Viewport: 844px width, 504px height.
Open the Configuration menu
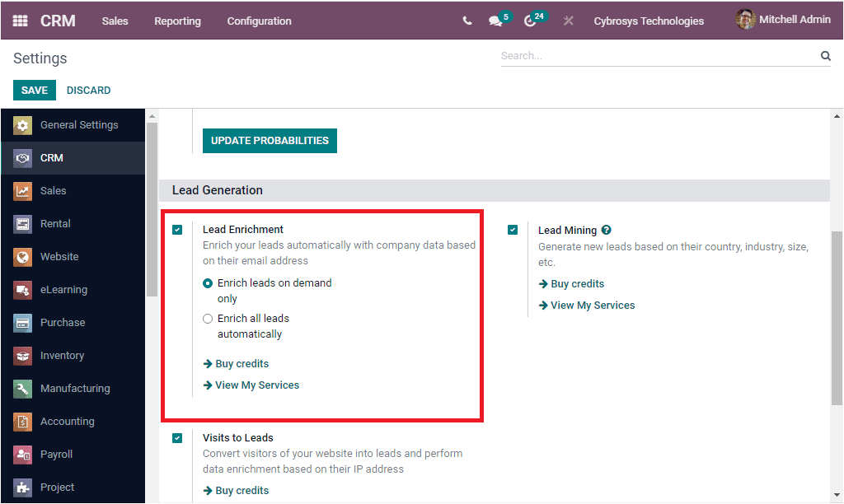click(x=259, y=21)
